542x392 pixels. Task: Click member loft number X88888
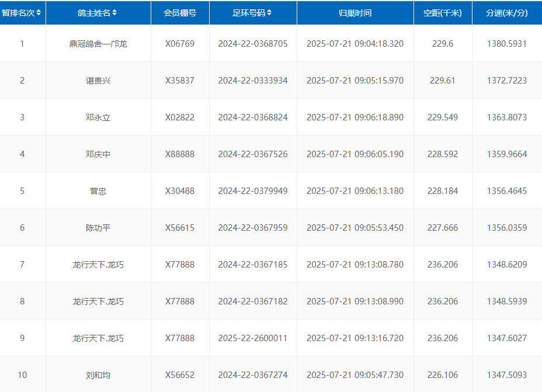tap(180, 154)
